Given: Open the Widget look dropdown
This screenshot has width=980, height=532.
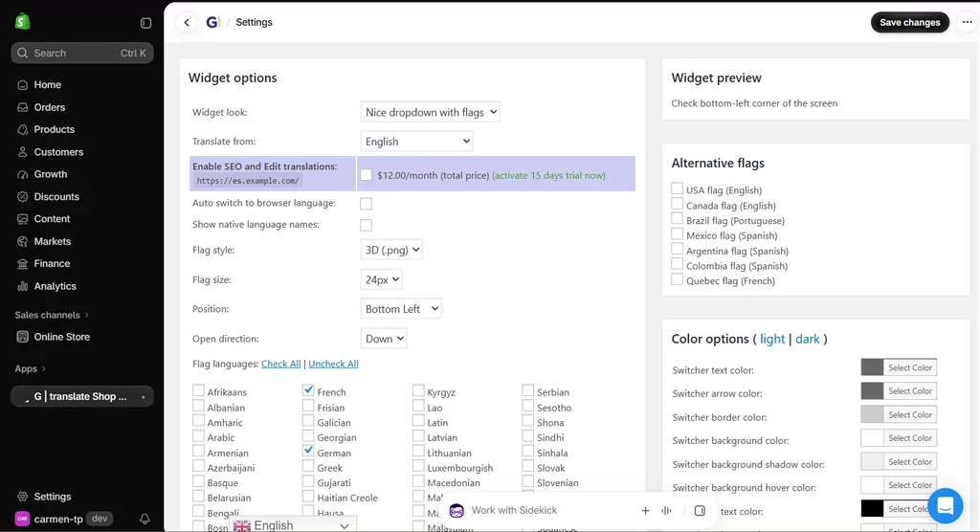Looking at the screenshot, I should coord(430,112).
